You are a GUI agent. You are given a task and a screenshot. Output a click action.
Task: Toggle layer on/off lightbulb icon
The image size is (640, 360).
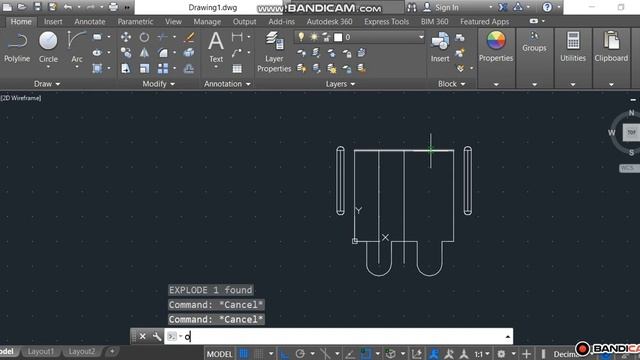click(x=301, y=37)
